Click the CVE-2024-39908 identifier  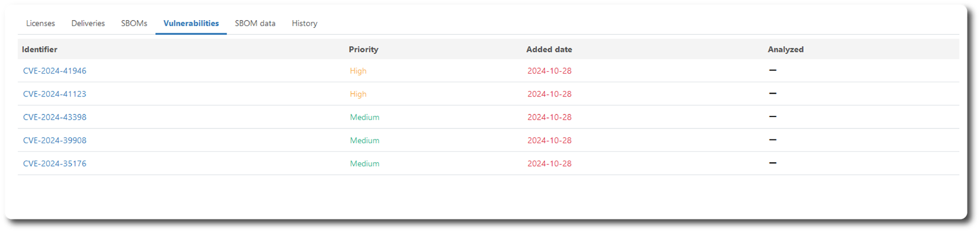click(x=54, y=140)
